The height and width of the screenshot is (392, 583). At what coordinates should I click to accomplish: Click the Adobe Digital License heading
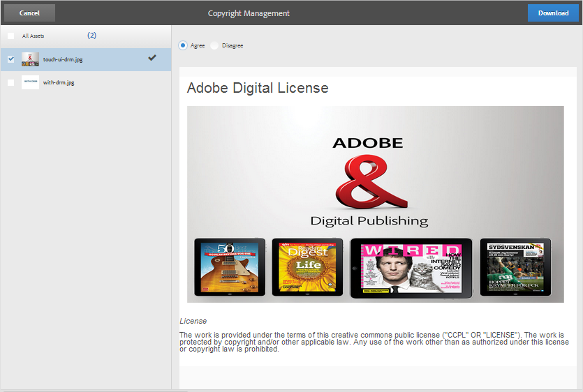[x=258, y=88]
